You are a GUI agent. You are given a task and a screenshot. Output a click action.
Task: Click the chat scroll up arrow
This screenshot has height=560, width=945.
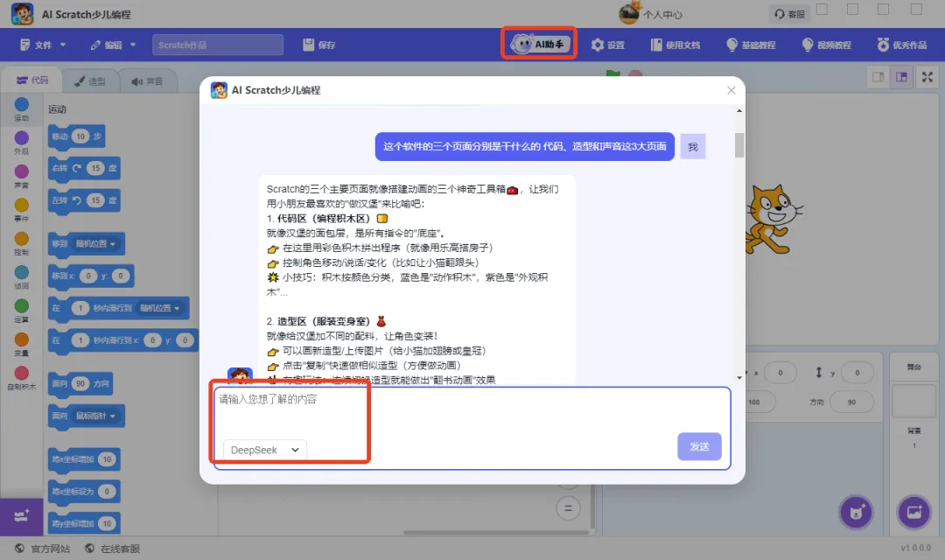tap(739, 111)
